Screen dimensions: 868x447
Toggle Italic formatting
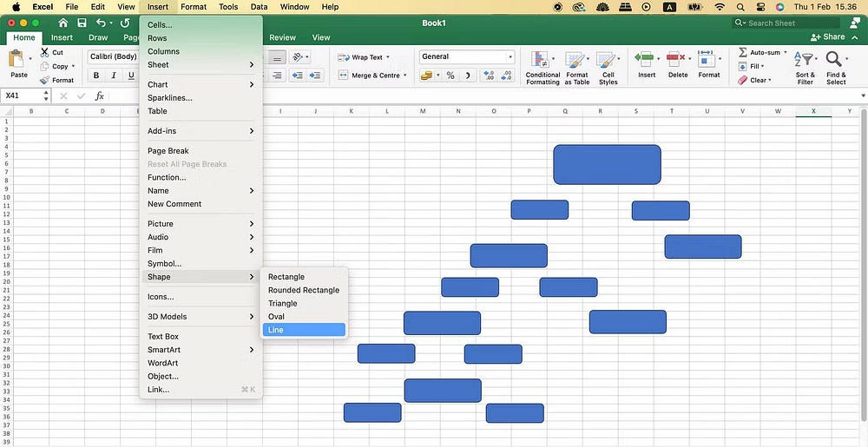pos(114,76)
